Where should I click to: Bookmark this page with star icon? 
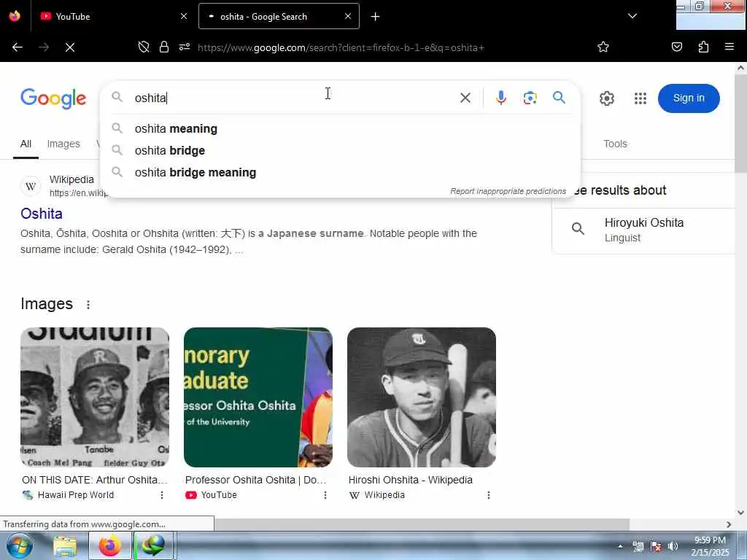point(603,47)
